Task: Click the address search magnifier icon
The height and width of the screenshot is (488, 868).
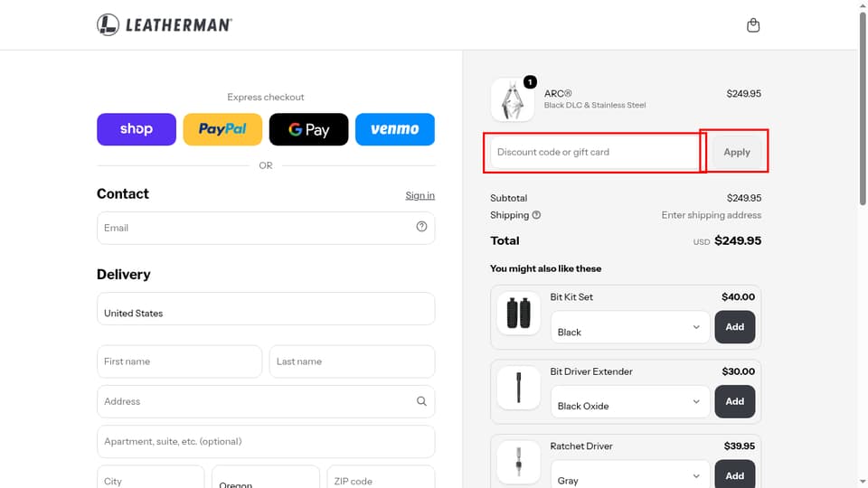Action: tap(422, 401)
